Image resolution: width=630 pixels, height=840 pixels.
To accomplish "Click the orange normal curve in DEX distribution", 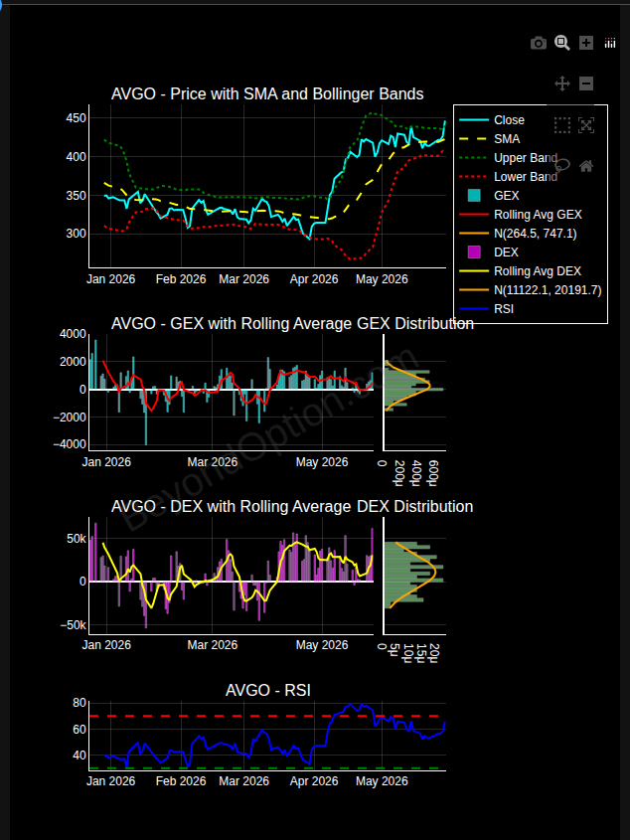I will [x=433, y=573].
